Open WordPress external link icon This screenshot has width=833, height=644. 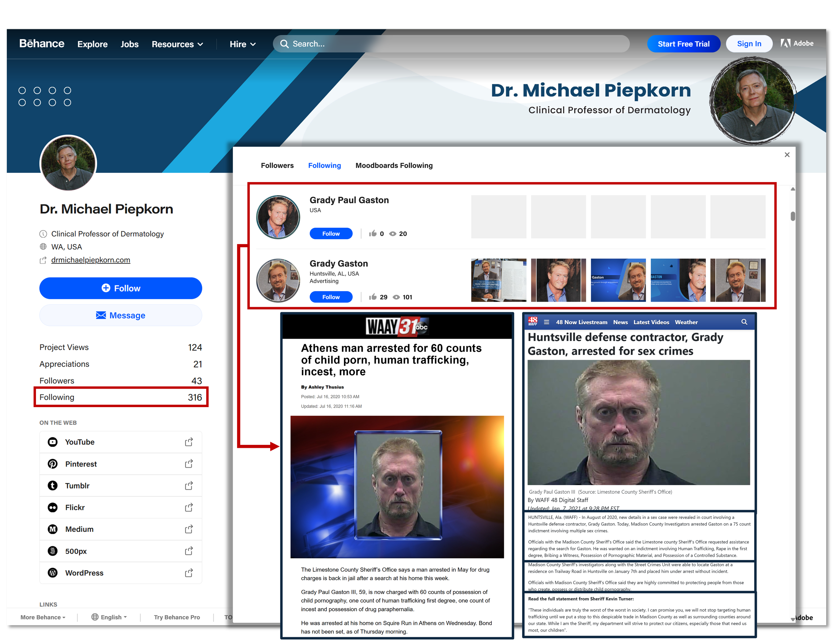click(x=189, y=573)
